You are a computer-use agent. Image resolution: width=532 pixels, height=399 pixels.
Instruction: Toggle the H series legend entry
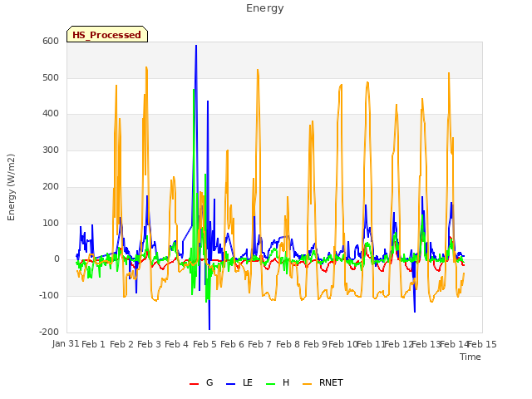[278, 382]
